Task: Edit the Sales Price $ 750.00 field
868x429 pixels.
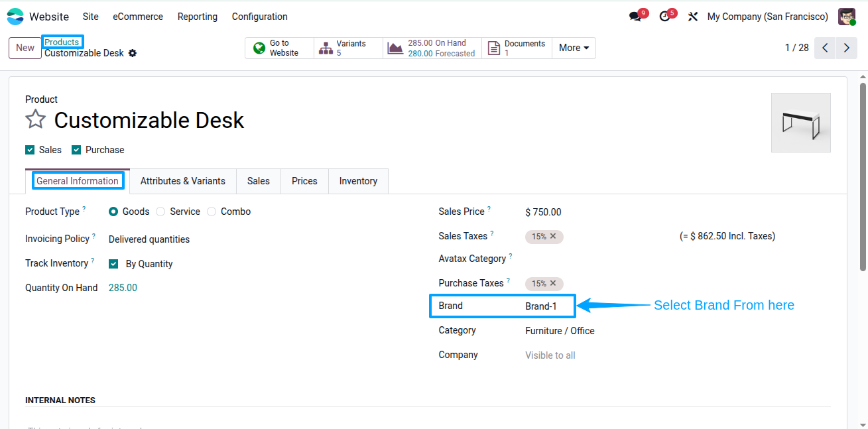Action: 543,212
